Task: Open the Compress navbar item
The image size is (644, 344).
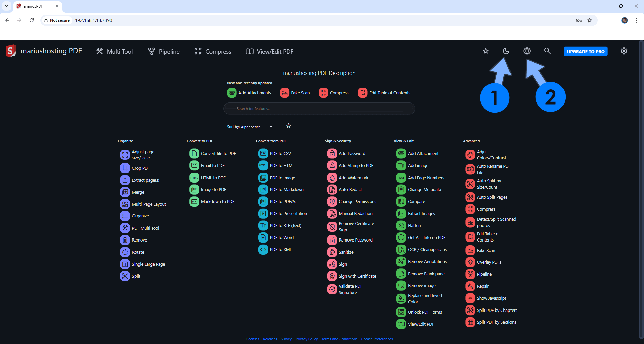Action: (213, 51)
